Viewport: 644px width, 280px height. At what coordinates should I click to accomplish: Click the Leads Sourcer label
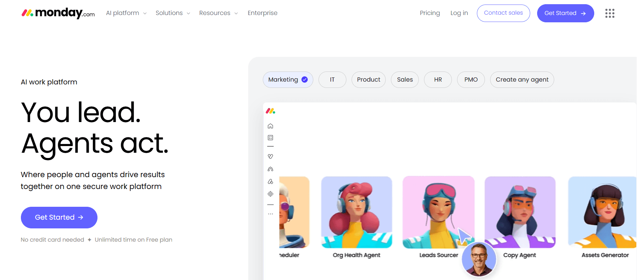(439, 255)
